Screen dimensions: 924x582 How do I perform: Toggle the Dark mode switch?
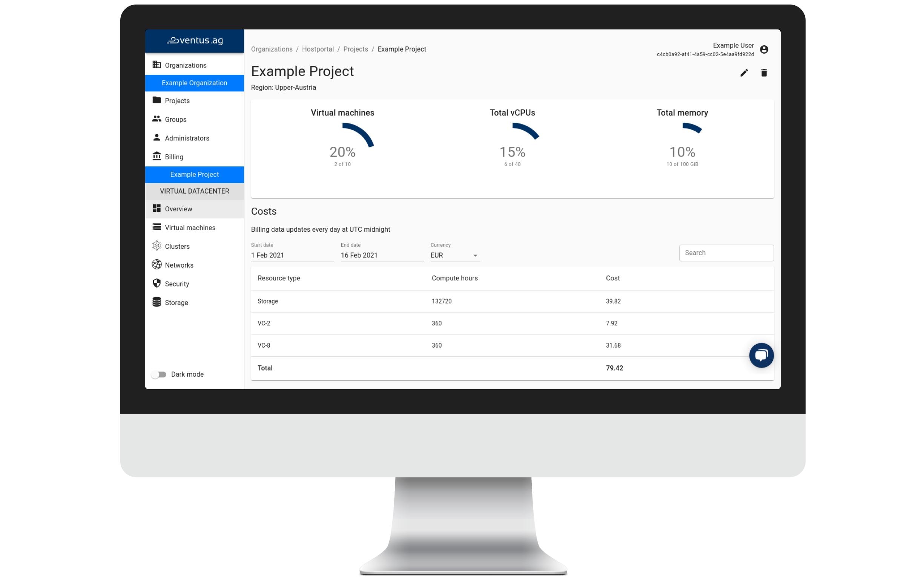tap(159, 374)
